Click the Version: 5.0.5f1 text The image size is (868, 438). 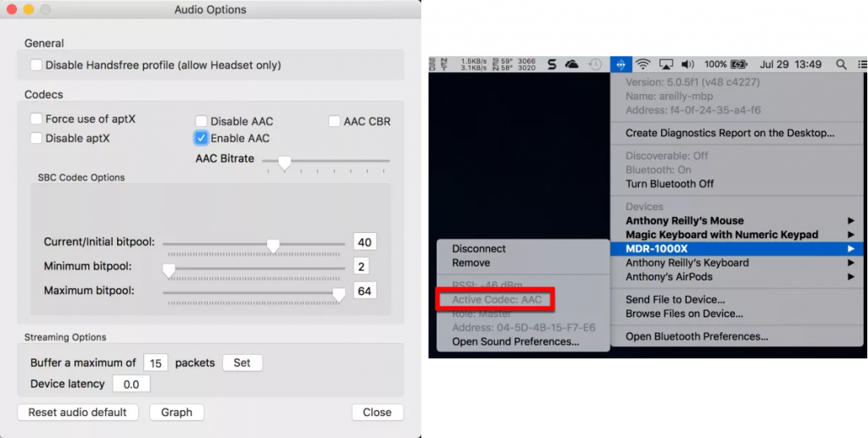click(693, 82)
